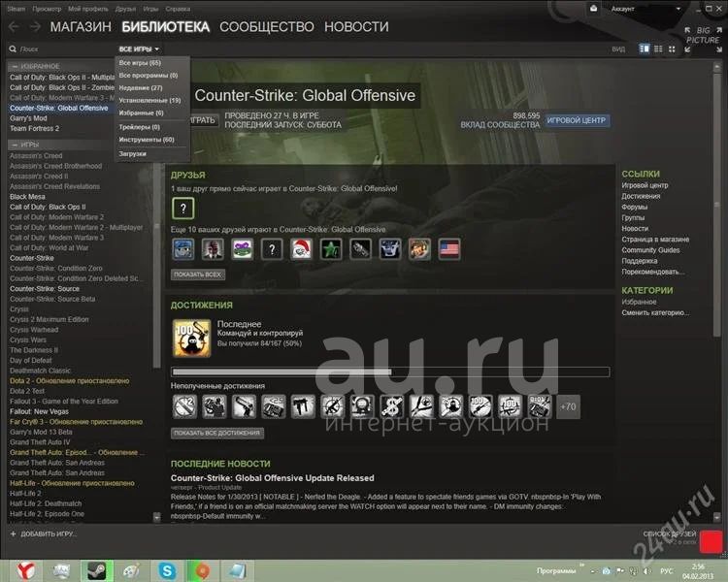Go to the Магазин tab

[x=81, y=27]
